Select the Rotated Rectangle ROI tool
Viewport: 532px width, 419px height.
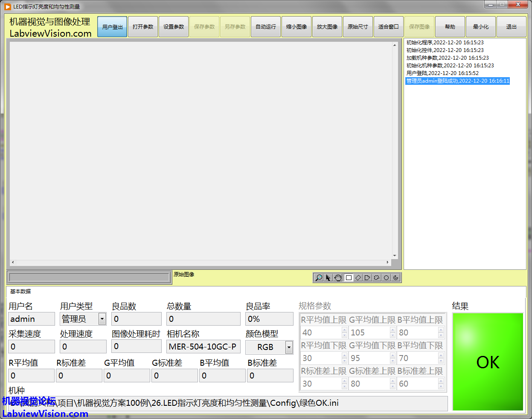click(x=358, y=278)
